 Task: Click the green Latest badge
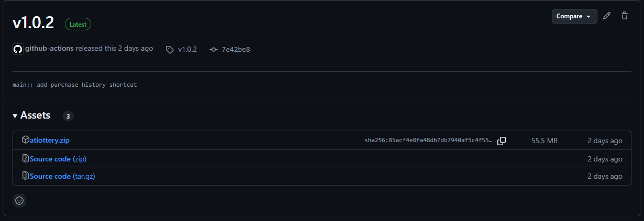[x=78, y=24]
